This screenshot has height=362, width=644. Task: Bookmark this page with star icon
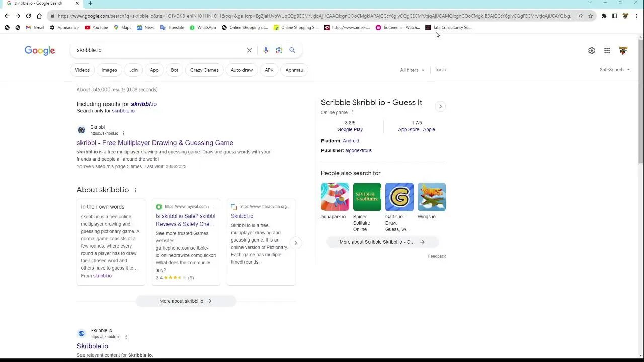click(590, 16)
